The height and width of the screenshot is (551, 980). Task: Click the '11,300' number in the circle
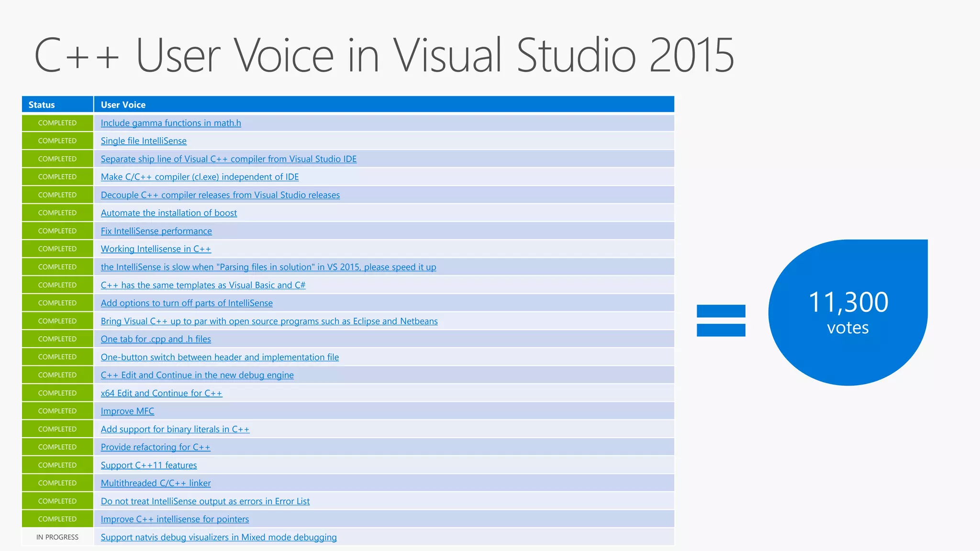[x=848, y=302]
